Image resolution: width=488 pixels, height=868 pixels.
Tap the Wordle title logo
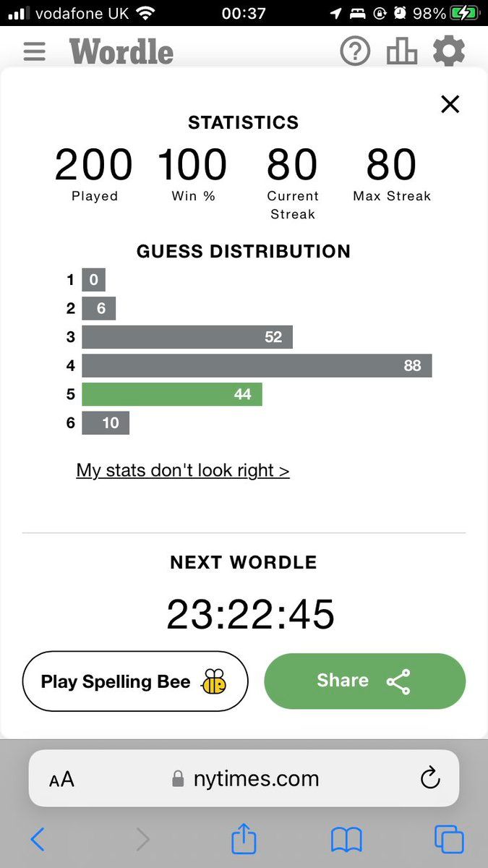(121, 51)
